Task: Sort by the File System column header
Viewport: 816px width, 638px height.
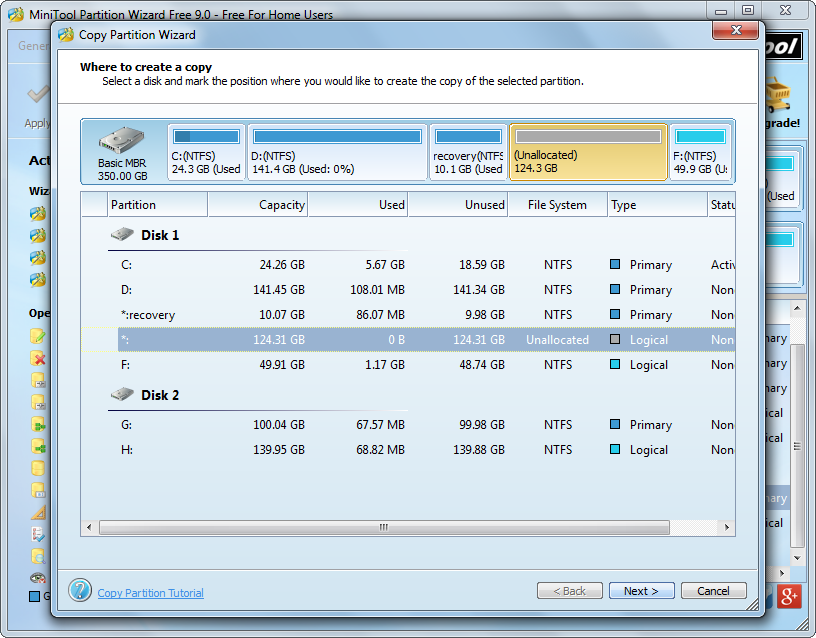Action: (557, 205)
